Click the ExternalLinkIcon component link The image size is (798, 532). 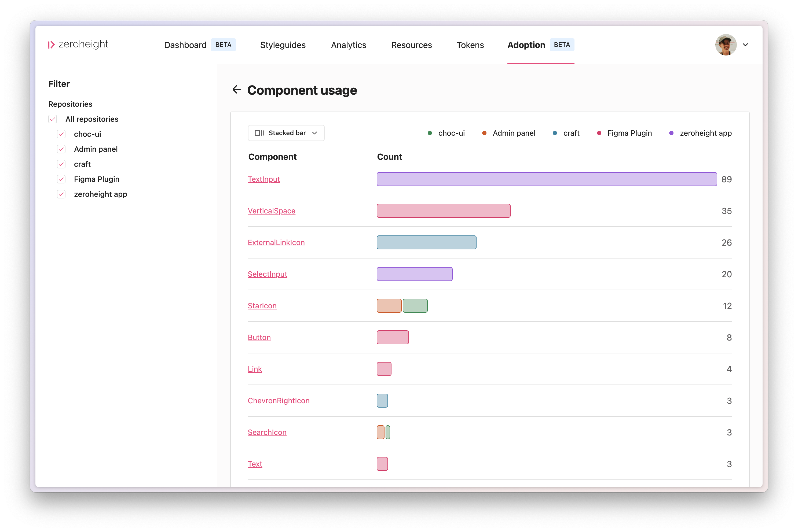[276, 242]
